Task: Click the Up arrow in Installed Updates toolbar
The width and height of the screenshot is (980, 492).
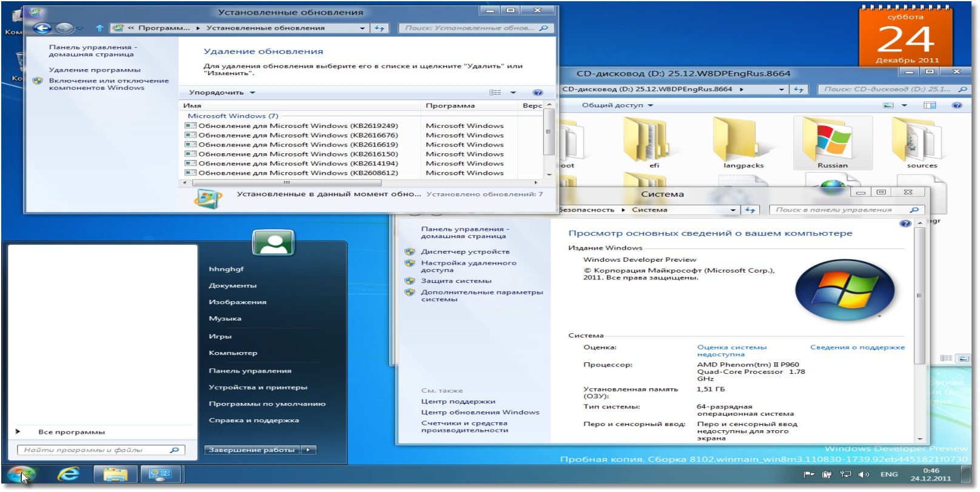Action: [x=99, y=28]
